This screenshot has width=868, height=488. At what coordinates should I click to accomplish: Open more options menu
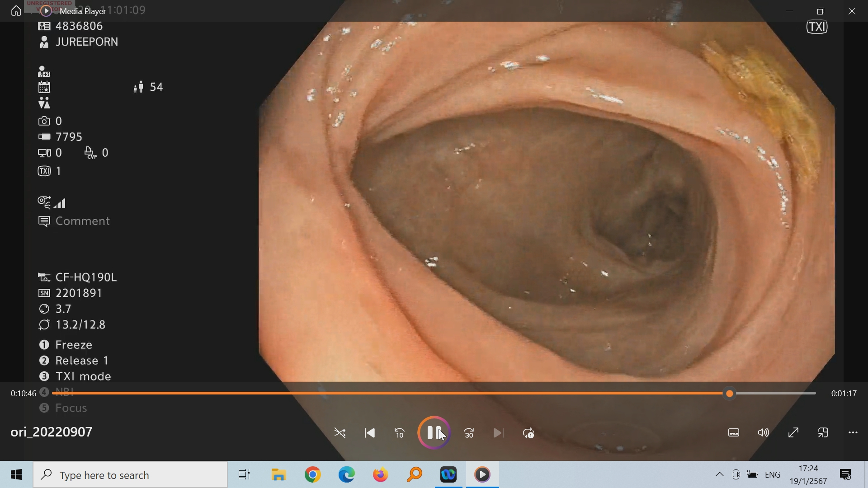point(853,433)
